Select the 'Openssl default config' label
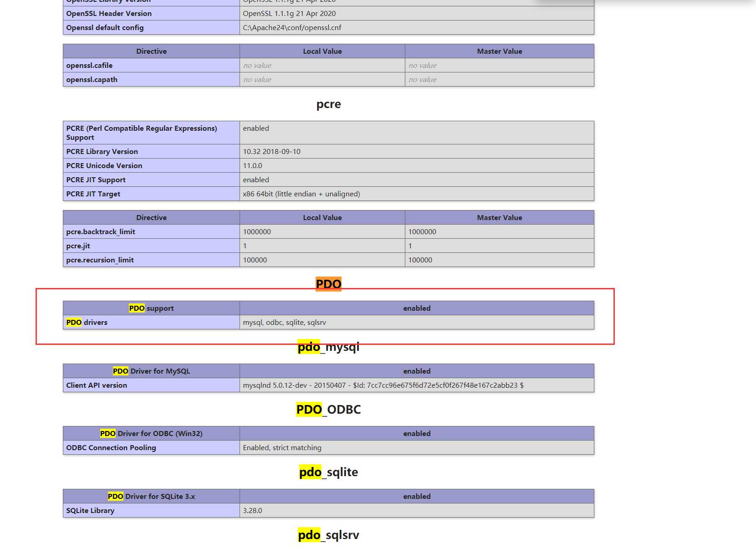 tap(105, 28)
